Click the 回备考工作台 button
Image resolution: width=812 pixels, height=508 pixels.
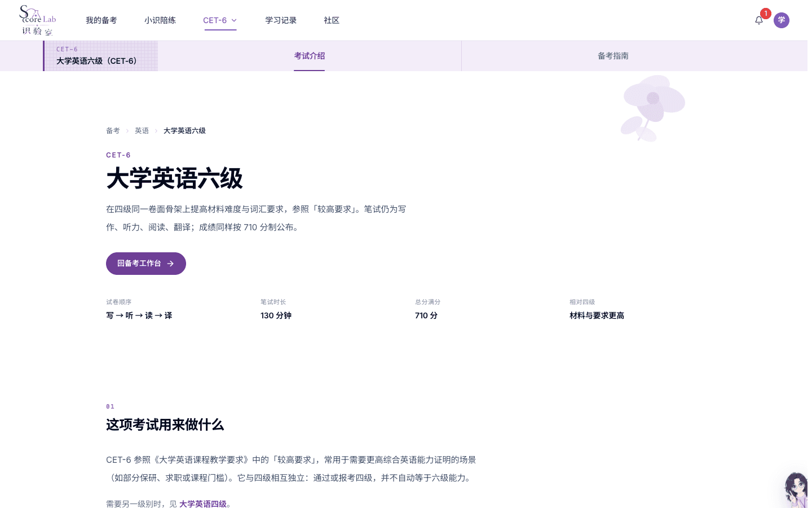pyautogui.click(x=146, y=264)
